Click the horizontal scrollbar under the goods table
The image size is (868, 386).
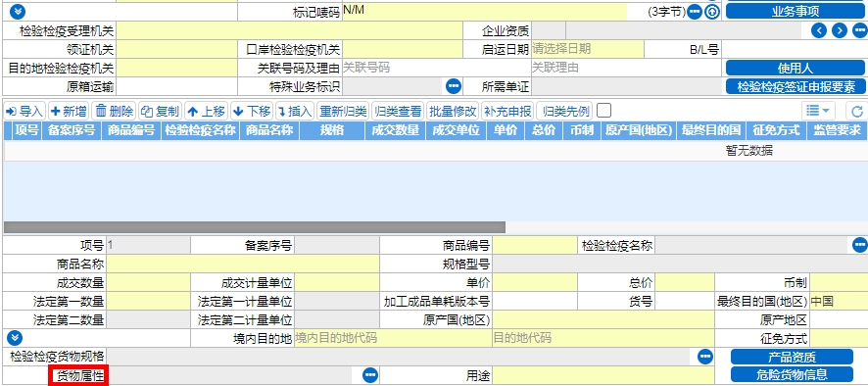click(255, 227)
